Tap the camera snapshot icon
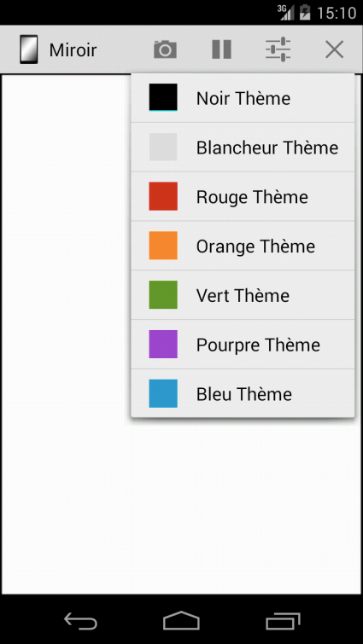This screenshot has width=363, height=644. [165, 49]
